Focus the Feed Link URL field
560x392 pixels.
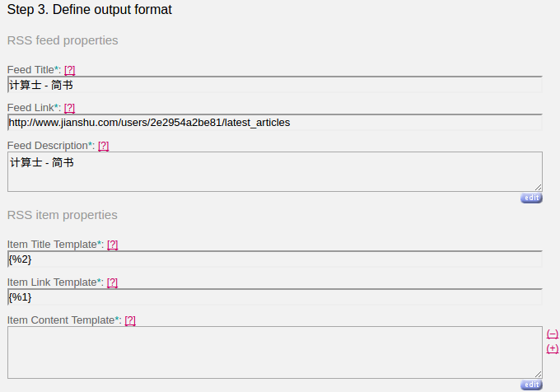275,123
